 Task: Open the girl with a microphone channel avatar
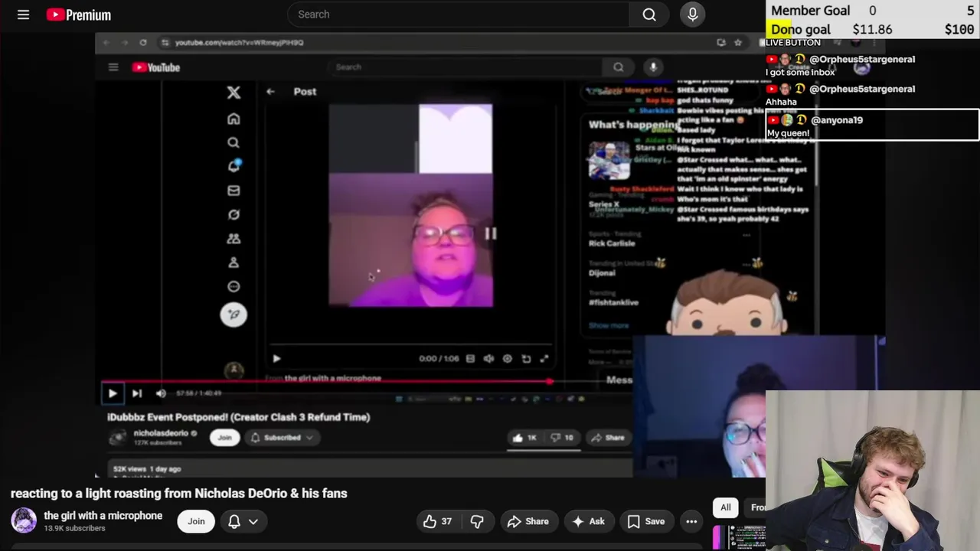tap(23, 521)
